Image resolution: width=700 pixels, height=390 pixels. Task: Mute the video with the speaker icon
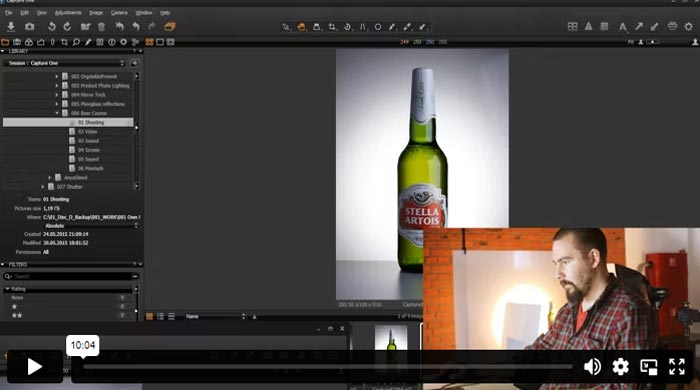[592, 367]
